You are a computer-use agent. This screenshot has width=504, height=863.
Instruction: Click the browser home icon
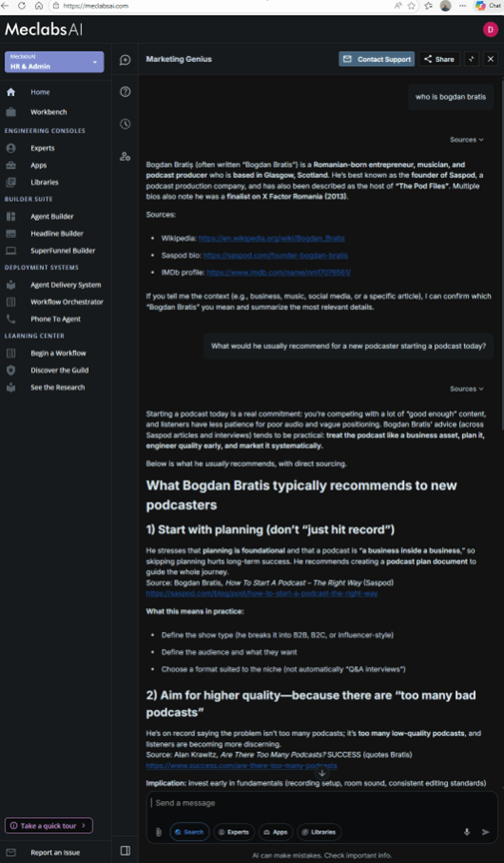click(39, 6)
